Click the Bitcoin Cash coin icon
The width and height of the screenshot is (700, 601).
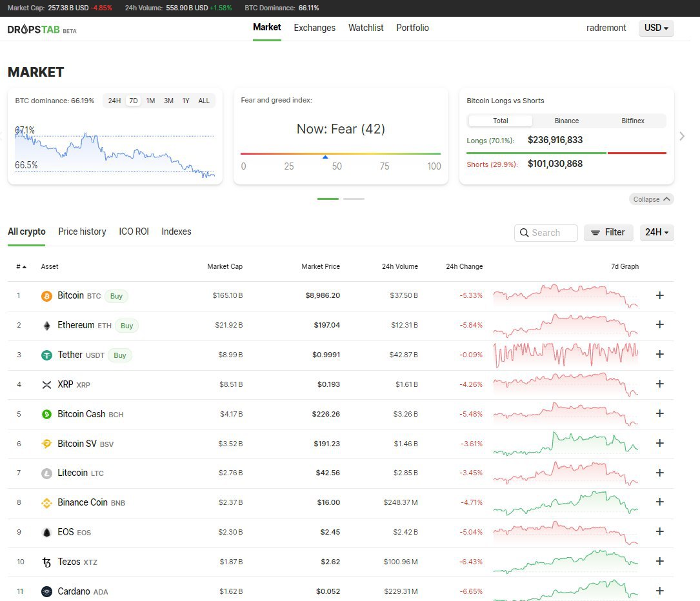coord(46,415)
